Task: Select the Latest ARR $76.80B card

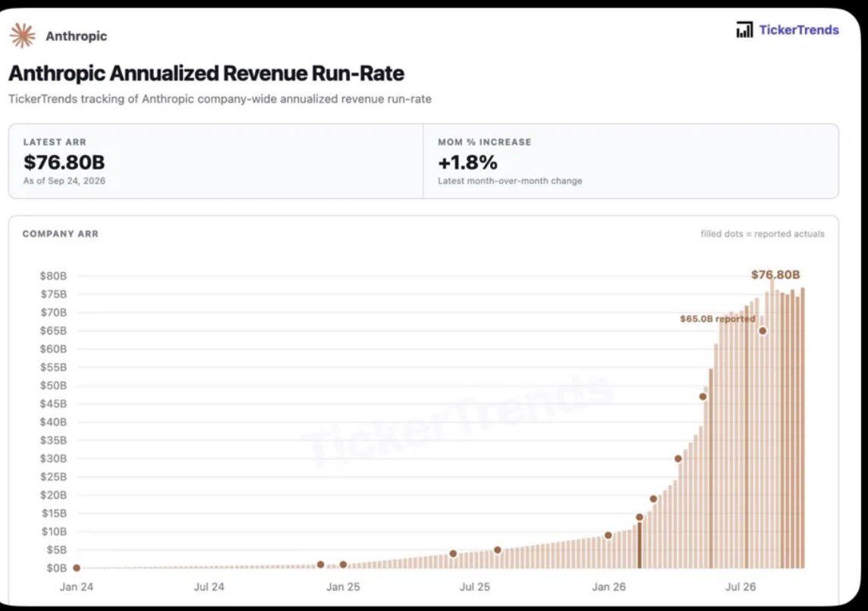Action: pos(216,161)
